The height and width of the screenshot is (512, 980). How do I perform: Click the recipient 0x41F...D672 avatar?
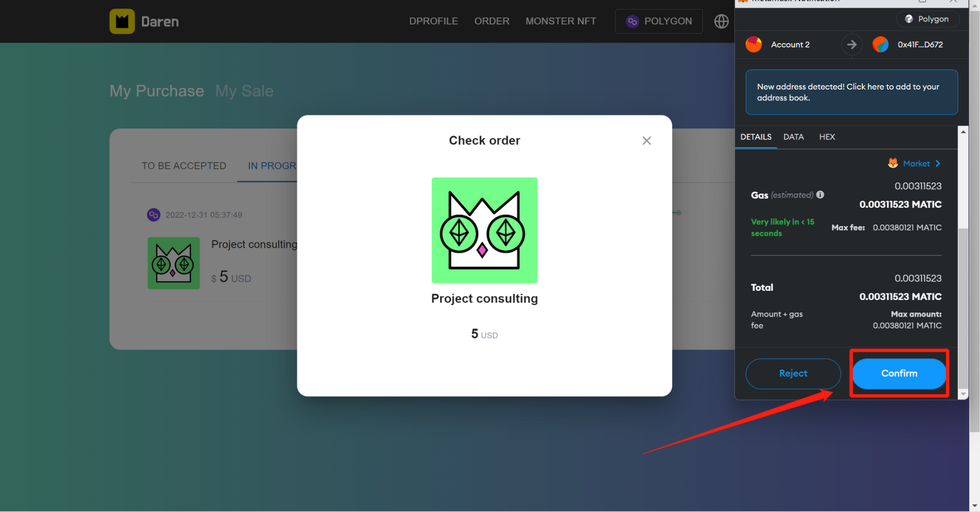click(880, 45)
